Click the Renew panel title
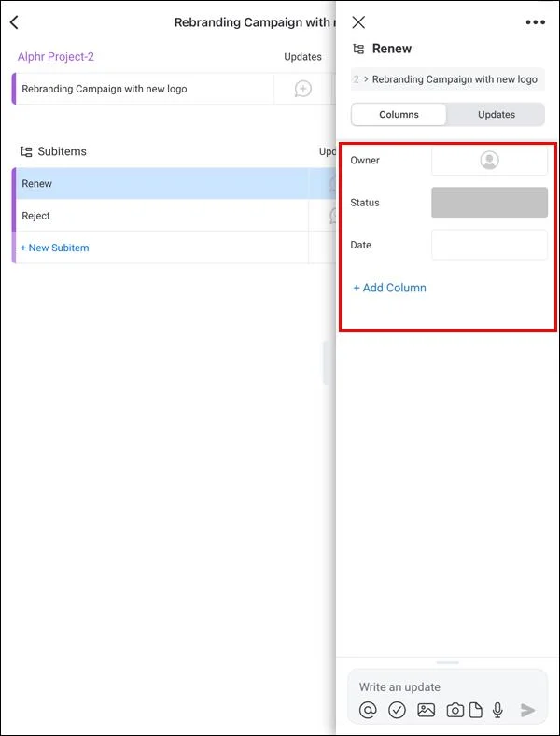Screen dimensions: 560x736 coord(392,49)
